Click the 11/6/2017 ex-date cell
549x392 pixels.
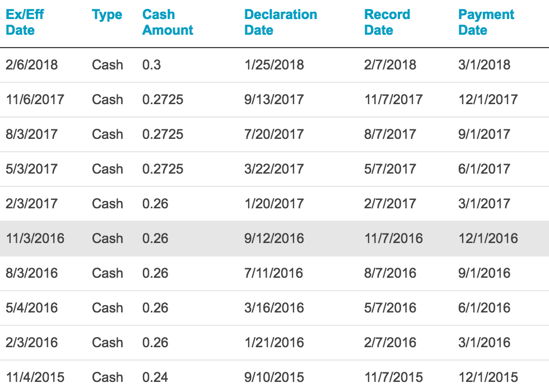35,100
